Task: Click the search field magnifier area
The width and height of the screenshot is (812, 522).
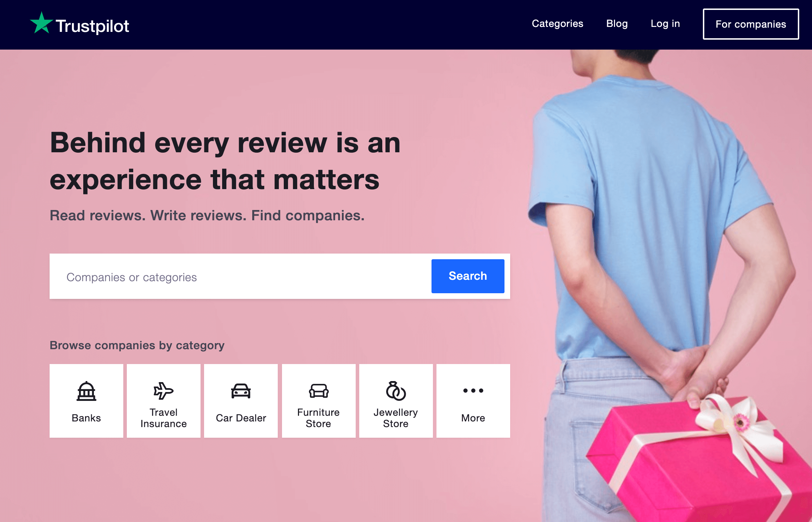Action: pyautogui.click(x=468, y=276)
